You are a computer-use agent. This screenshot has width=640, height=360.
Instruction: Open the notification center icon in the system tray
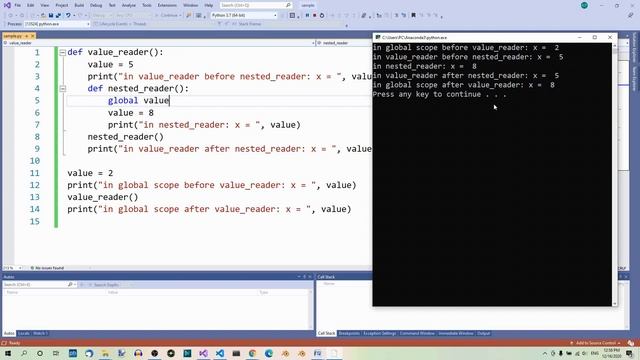coord(629,353)
